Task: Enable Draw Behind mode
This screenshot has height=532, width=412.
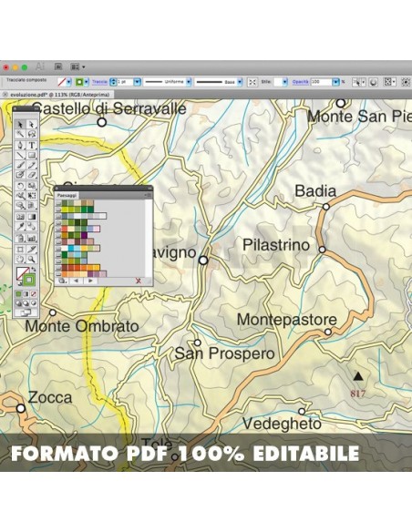Action: (26, 303)
